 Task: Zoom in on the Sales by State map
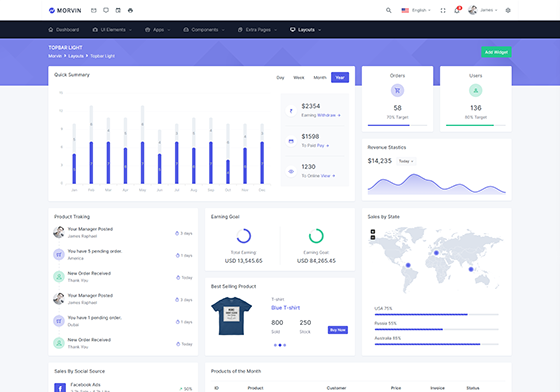[x=372, y=231]
